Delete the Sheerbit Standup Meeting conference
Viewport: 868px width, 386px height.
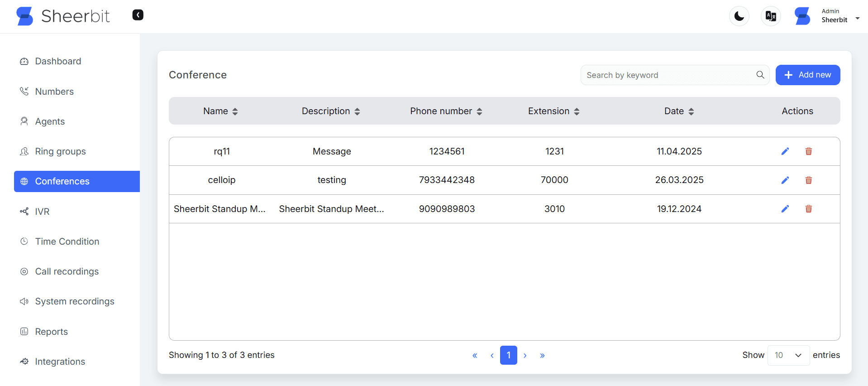(x=808, y=209)
